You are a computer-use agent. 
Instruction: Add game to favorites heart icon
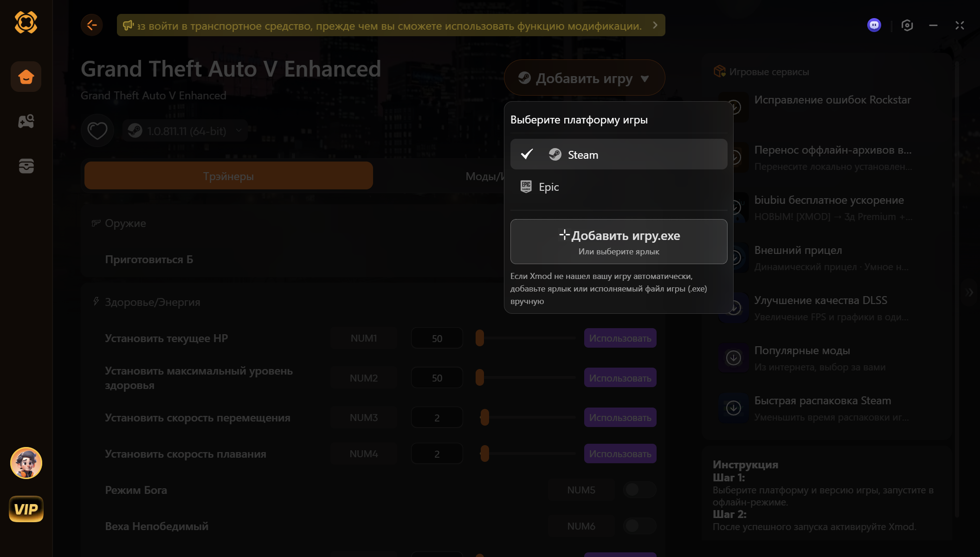97,131
